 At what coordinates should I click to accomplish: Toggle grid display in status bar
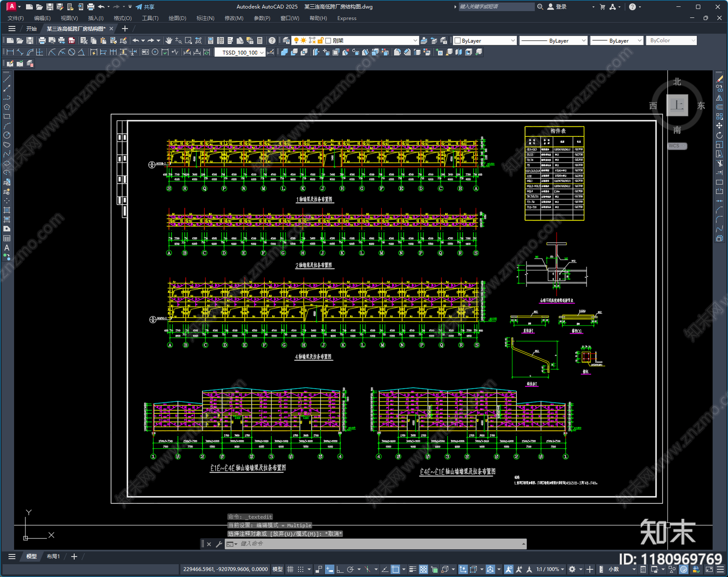click(x=290, y=569)
